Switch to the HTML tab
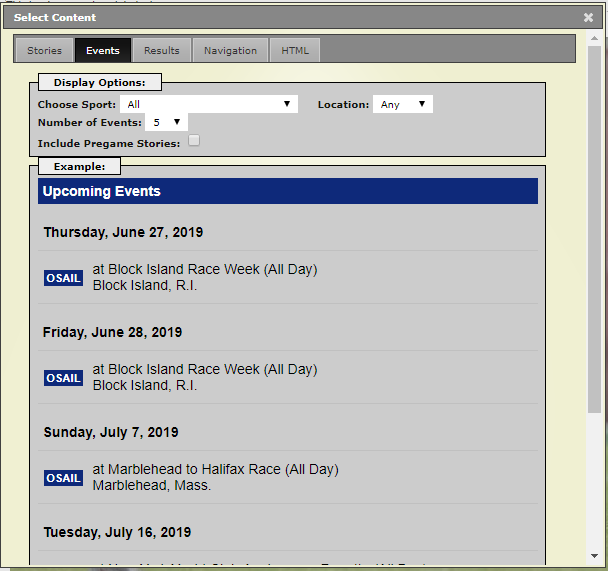This screenshot has height=571, width=608. 295,50
